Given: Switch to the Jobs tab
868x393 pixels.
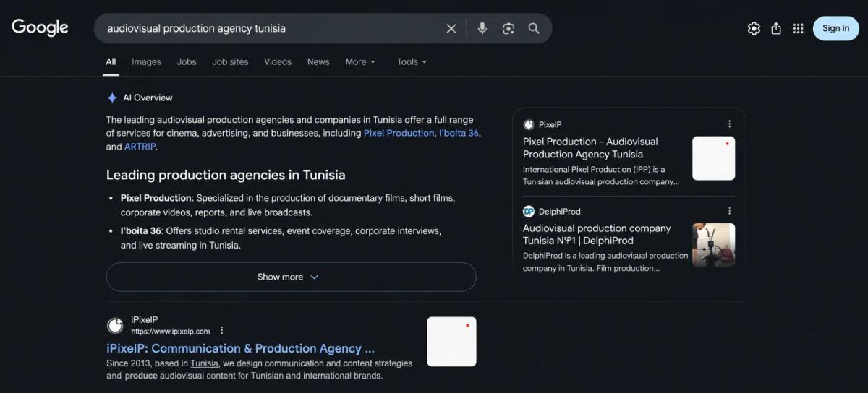Looking at the screenshot, I should point(187,61).
